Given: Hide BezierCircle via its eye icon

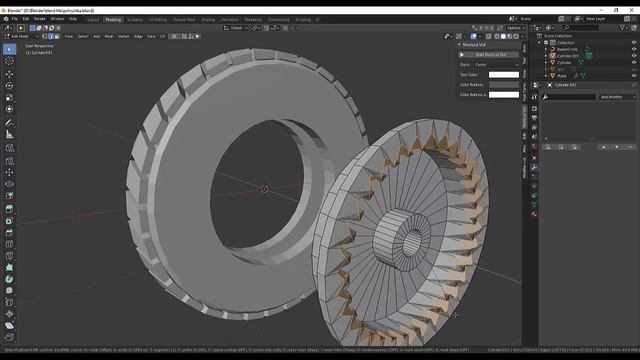Looking at the screenshot, I should coord(634,49).
